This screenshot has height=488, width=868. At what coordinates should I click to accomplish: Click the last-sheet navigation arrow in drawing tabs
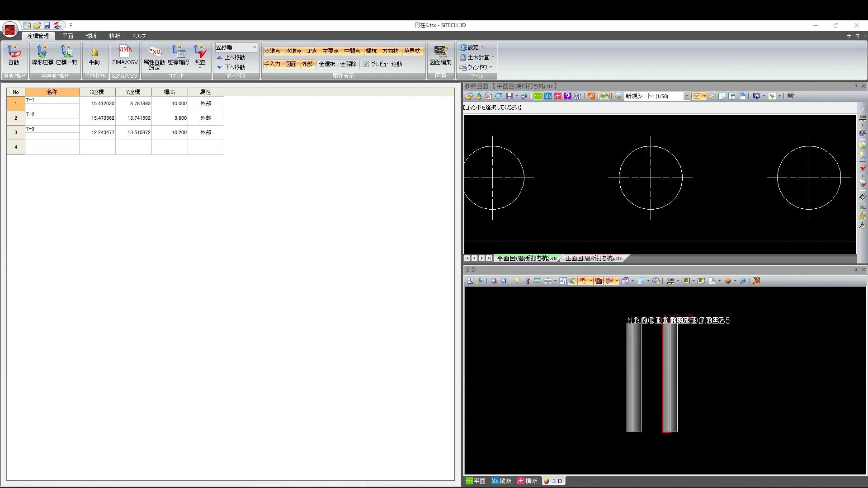(x=489, y=258)
